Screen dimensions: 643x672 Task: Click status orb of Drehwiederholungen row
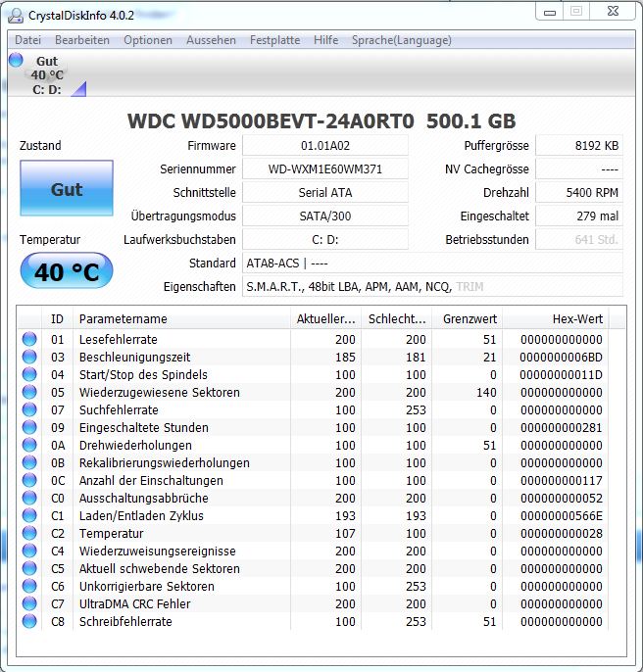point(29,445)
